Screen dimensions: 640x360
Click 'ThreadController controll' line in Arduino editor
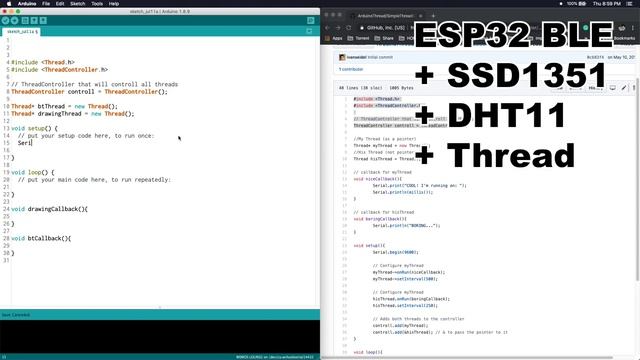[89, 92]
